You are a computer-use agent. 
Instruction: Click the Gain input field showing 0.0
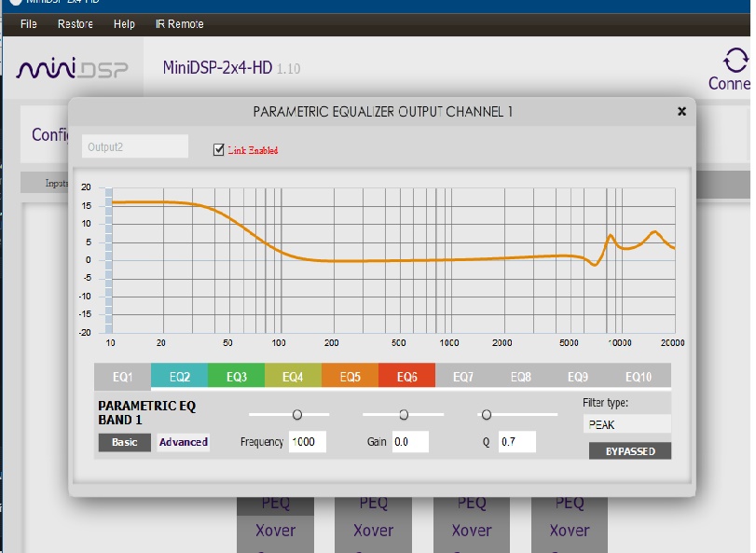(410, 442)
